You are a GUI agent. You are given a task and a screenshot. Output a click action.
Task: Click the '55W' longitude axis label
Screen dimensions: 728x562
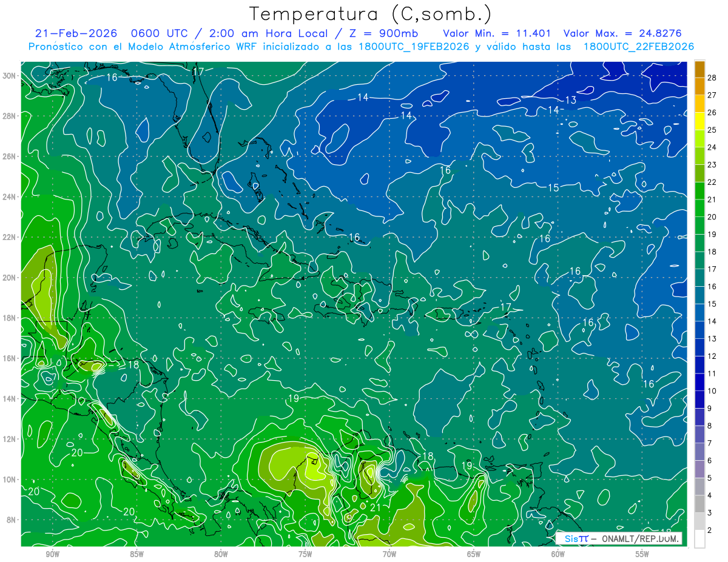pyautogui.click(x=642, y=554)
